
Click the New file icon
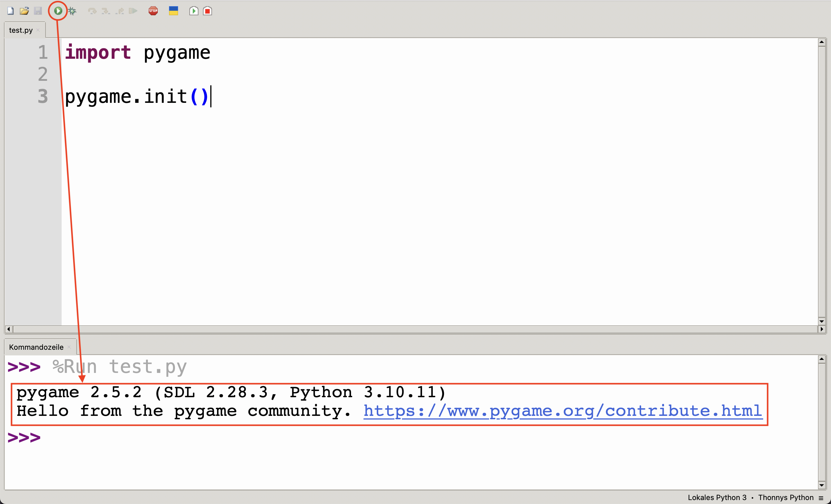point(10,11)
